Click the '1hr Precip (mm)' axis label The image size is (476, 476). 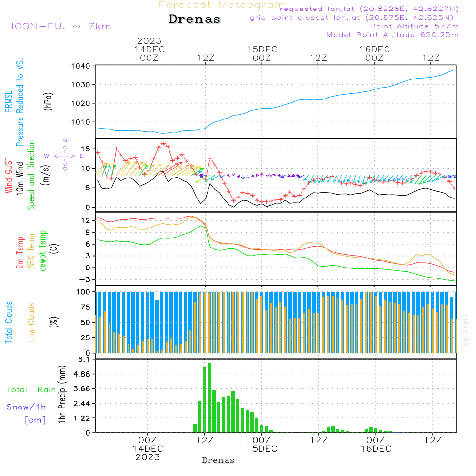[x=62, y=394]
